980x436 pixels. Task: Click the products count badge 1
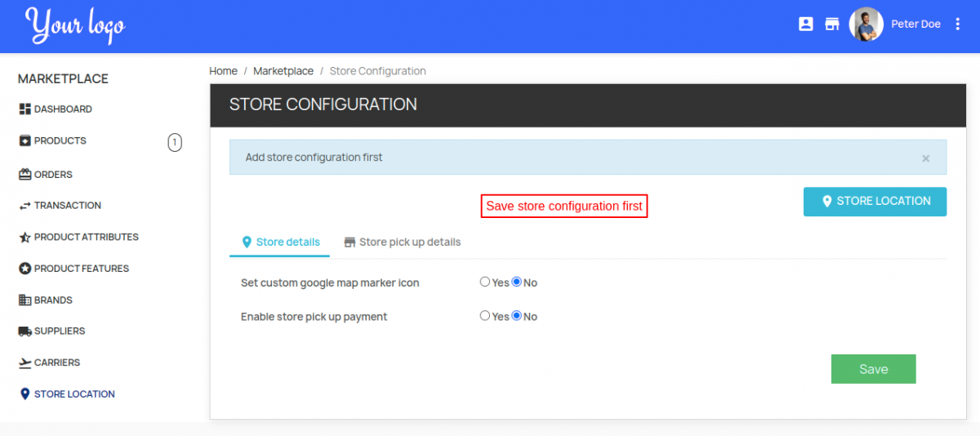175,143
